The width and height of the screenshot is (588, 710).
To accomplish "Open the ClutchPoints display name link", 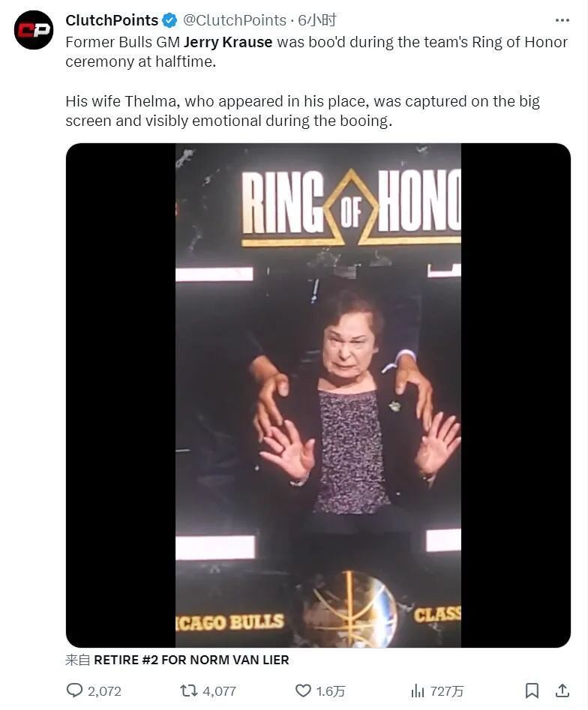I will click(x=112, y=20).
